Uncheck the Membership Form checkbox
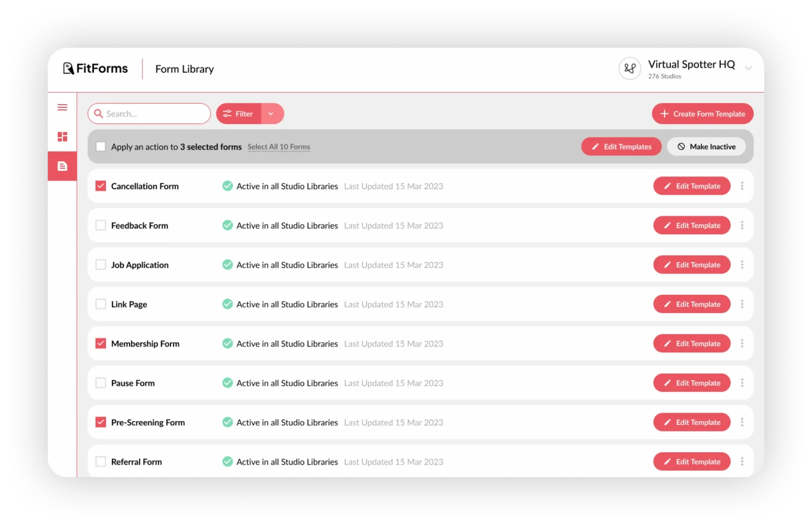The width and height of the screenshot is (812, 525). [101, 344]
